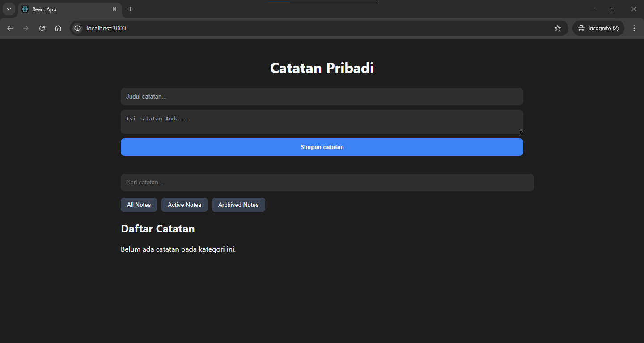Screen dimensions: 644x343
Task: Toggle the All Notes filter
Action: pyautogui.click(x=139, y=205)
